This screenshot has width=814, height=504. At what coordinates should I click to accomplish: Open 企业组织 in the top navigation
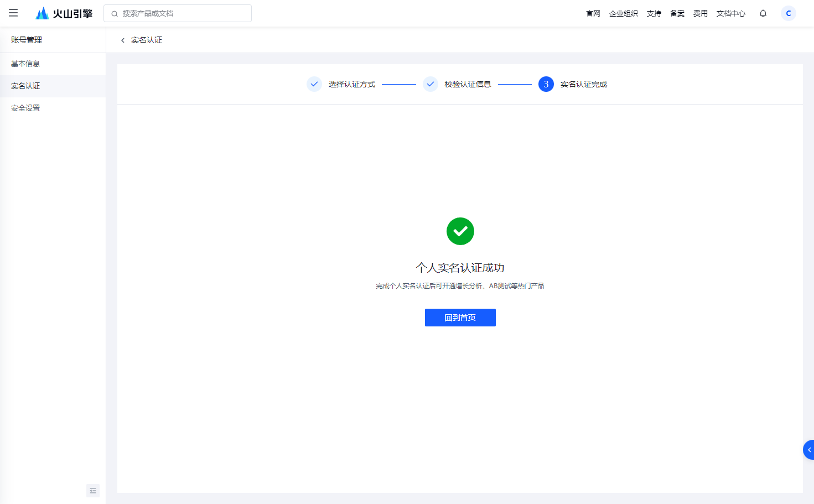click(x=624, y=13)
